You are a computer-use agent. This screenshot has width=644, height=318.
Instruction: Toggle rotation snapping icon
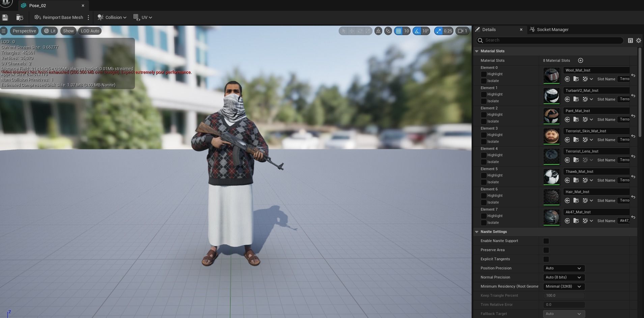(417, 31)
